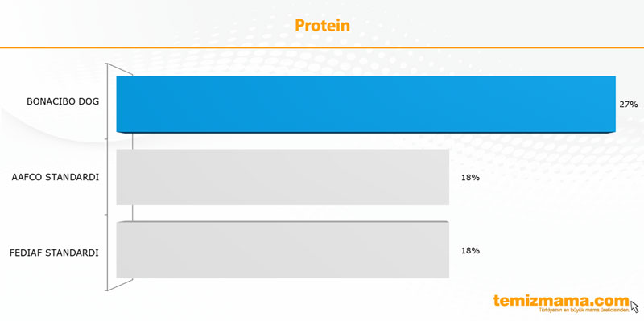Viewport: 644px width, 321px height.
Task: Select the gray FEDIAF STANDARDI bar
Action: pos(283,250)
